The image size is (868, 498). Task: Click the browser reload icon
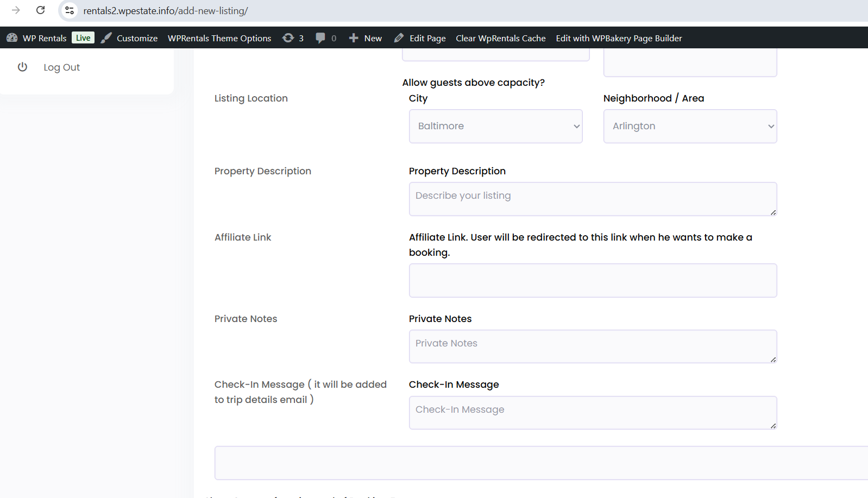point(41,10)
